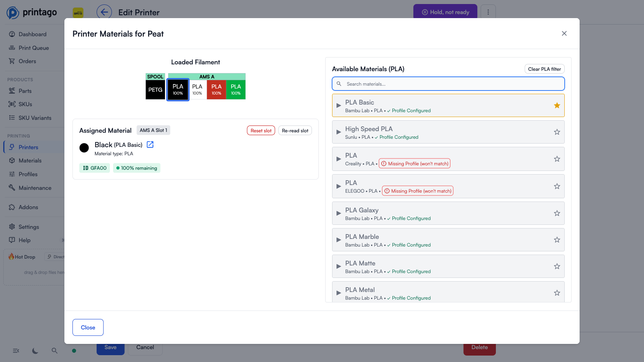This screenshot has width=644, height=362.
Task: Click the yellow printer thumbnail in header
Action: click(78, 12)
